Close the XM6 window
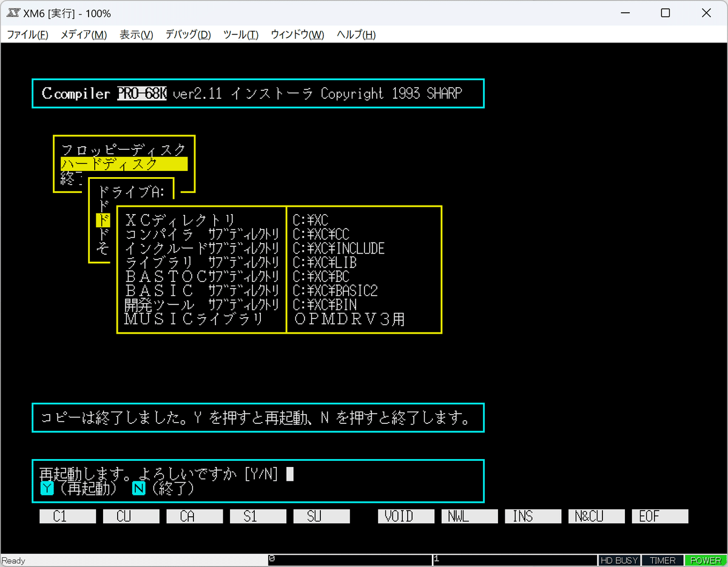Screen dimensions: 728x567 [x=707, y=13]
